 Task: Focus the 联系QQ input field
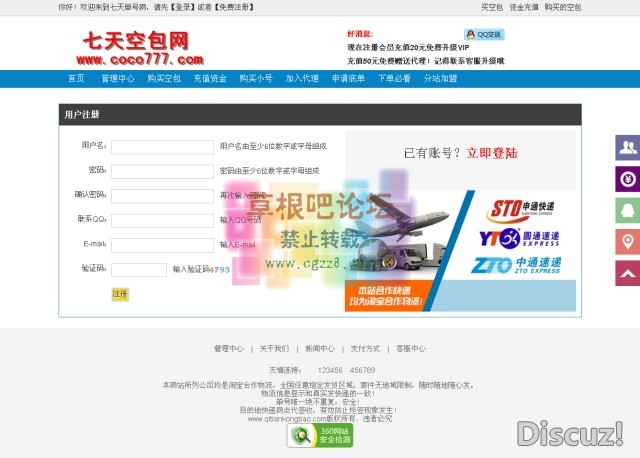(x=162, y=220)
